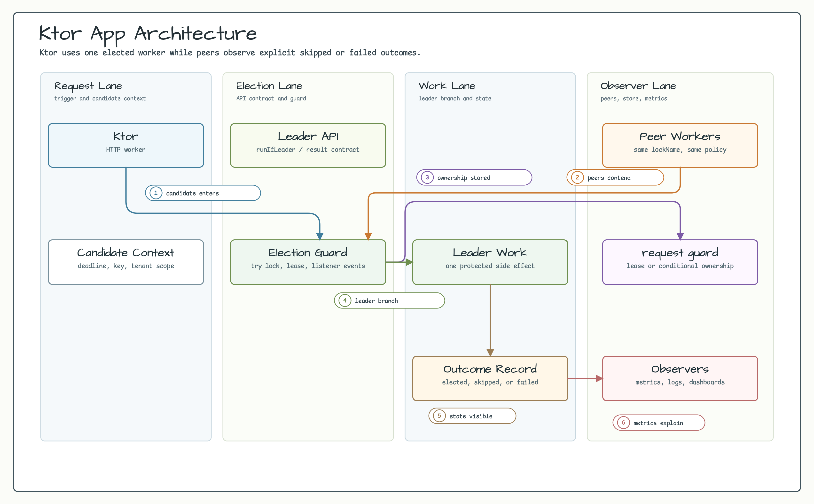Click 'leader branch and state' caption
Viewport: 814px width, 504px height.
pos(455,98)
